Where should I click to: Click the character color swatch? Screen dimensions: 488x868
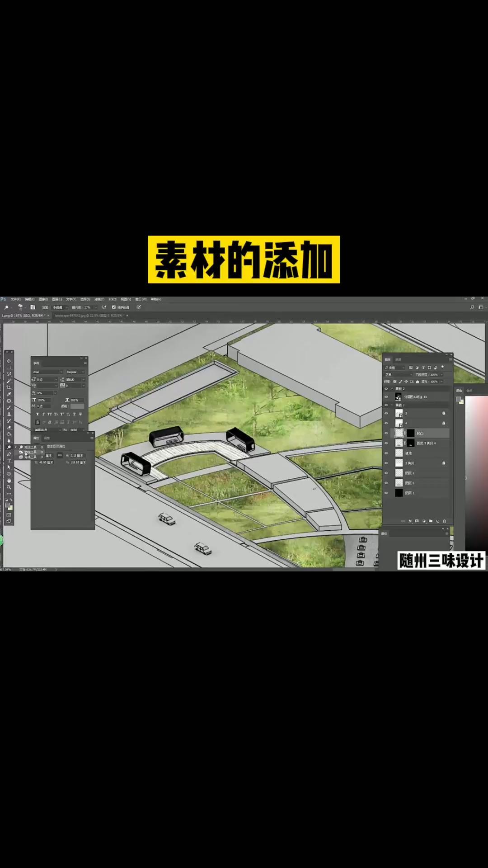77,406
